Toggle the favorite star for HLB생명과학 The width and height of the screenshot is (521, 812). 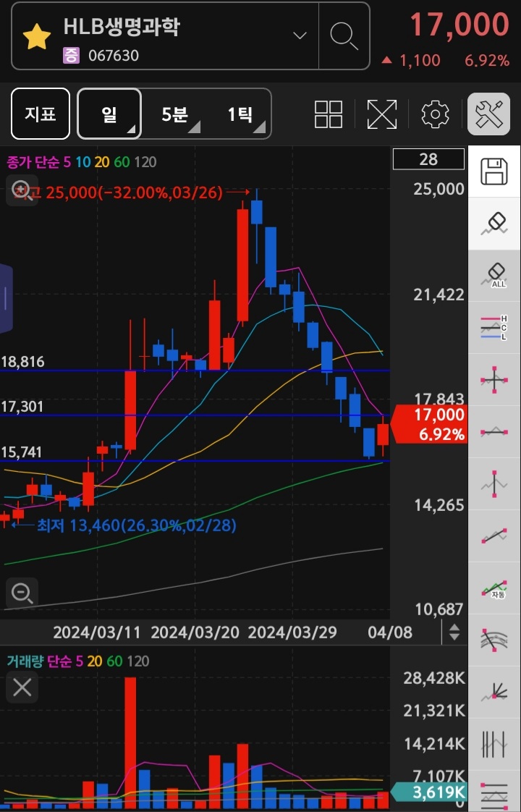tap(37, 37)
